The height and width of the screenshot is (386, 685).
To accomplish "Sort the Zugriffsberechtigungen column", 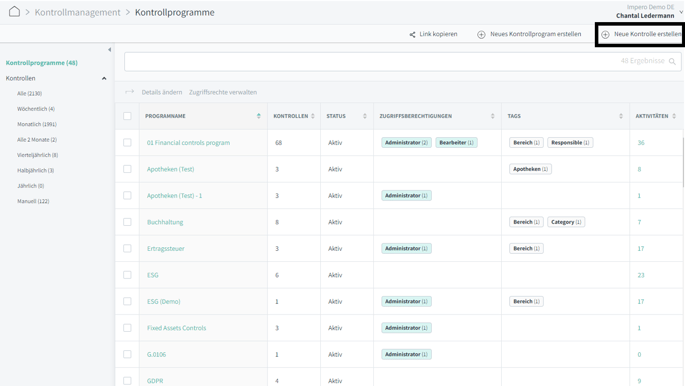I will click(493, 116).
